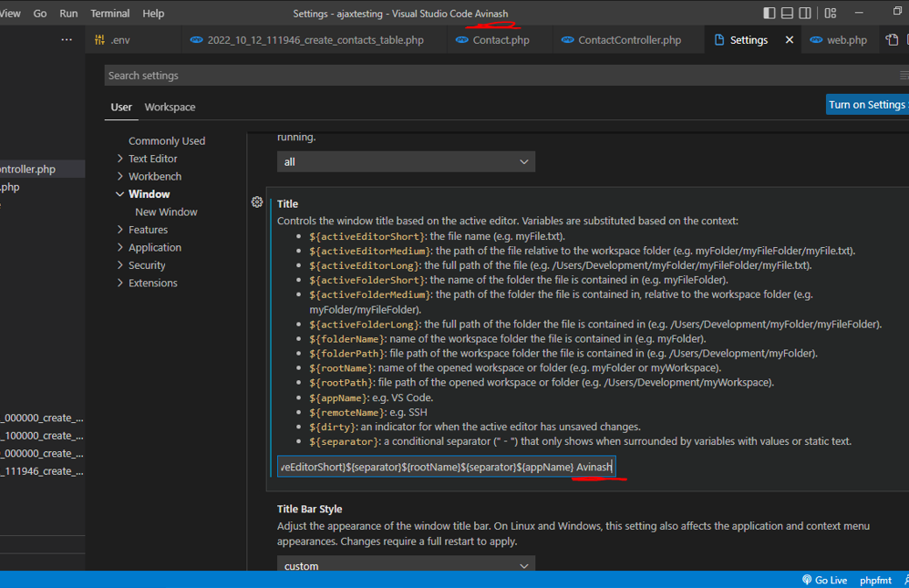The width and height of the screenshot is (909, 588).
Task: Switch to the 2022_10_12_111946_create_contacts_table.php tab
Action: click(x=315, y=40)
